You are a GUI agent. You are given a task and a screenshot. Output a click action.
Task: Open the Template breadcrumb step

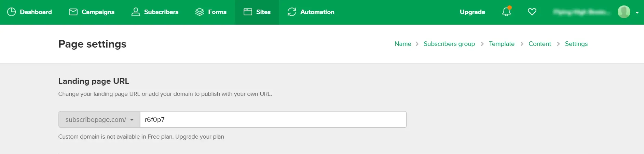(x=502, y=44)
